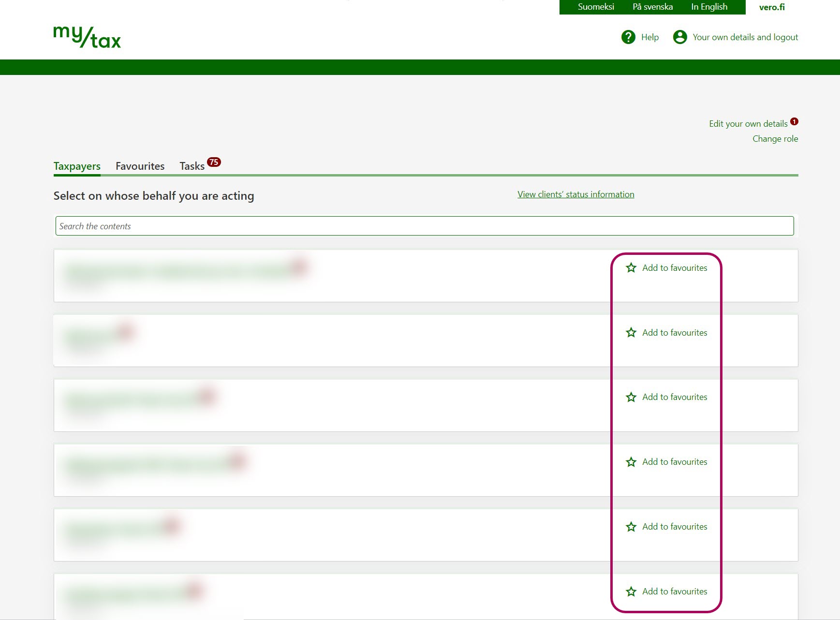840x620 pixels.
Task: Click the user profile icon
Action: point(679,37)
